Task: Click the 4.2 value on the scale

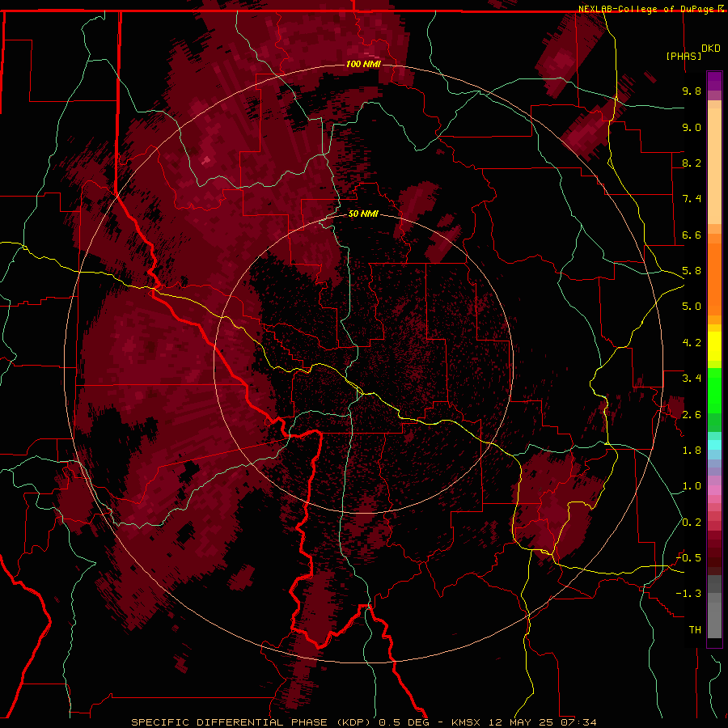Action: point(692,343)
